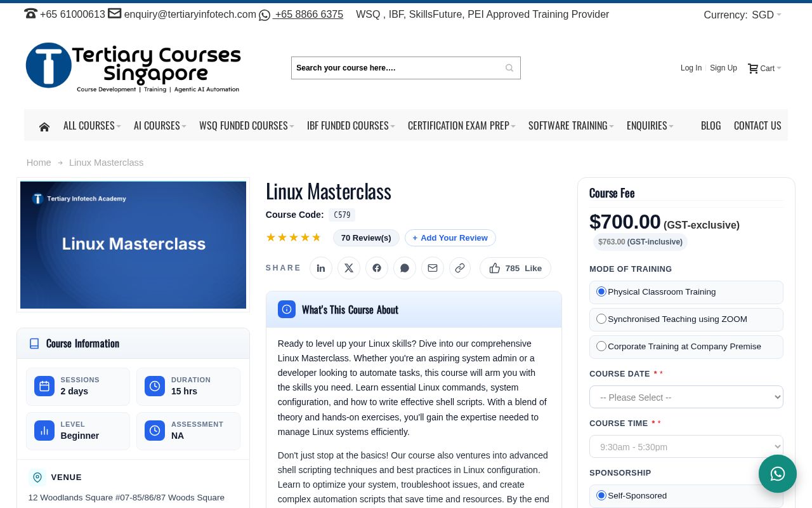The height and width of the screenshot is (508, 812).
Task: Click the Level bar chart icon
Action: (44, 431)
